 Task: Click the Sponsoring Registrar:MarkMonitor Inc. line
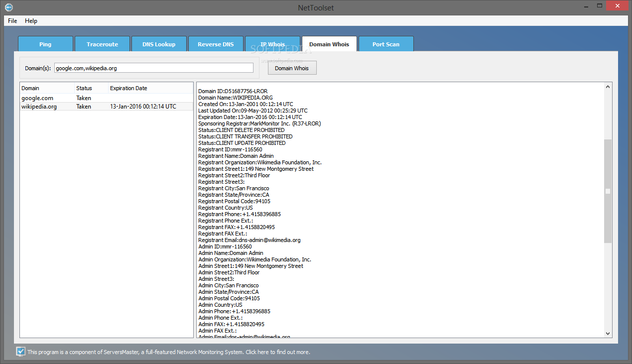[x=259, y=123]
